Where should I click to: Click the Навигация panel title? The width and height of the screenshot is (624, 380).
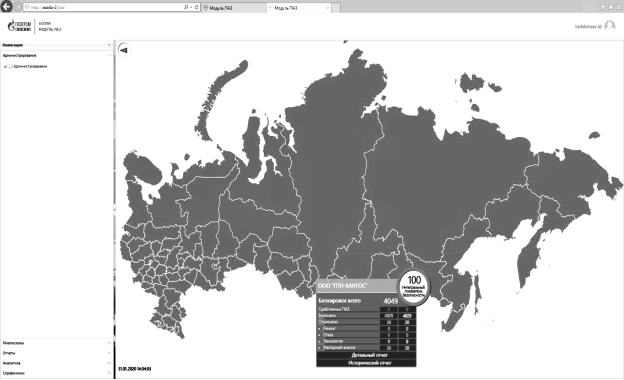coord(13,45)
